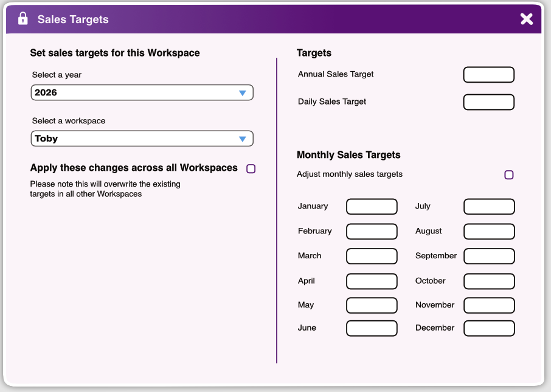
Task: Click the March target input box
Action: [372, 256]
